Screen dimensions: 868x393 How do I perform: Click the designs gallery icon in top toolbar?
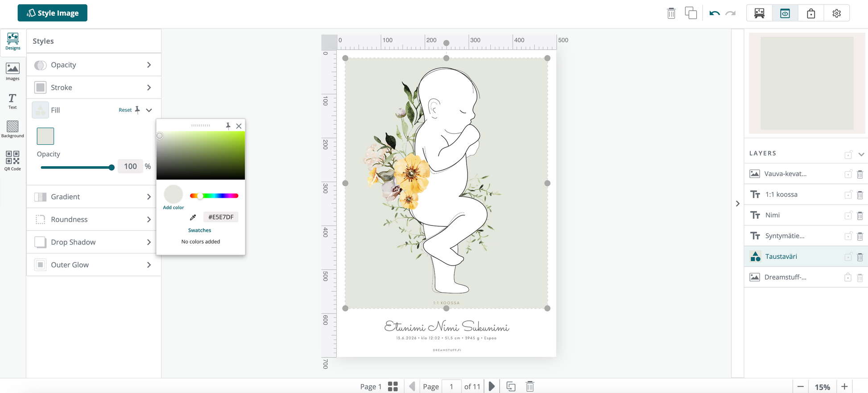coord(760,13)
